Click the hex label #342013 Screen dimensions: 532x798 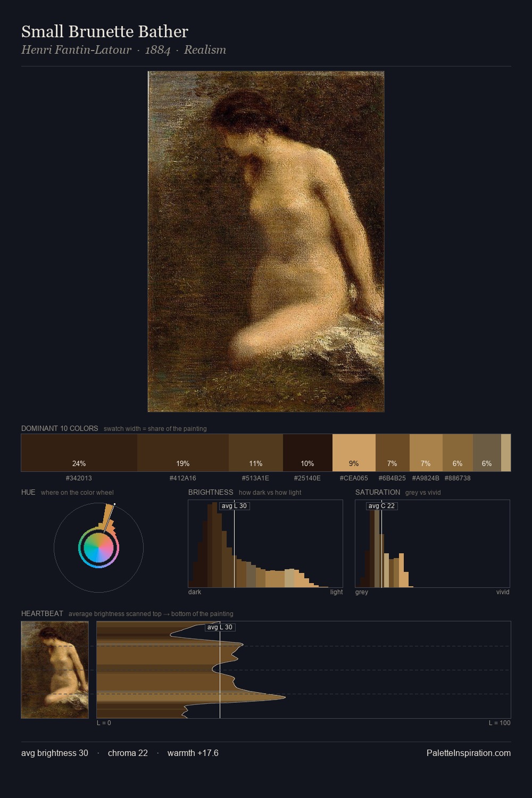point(79,478)
